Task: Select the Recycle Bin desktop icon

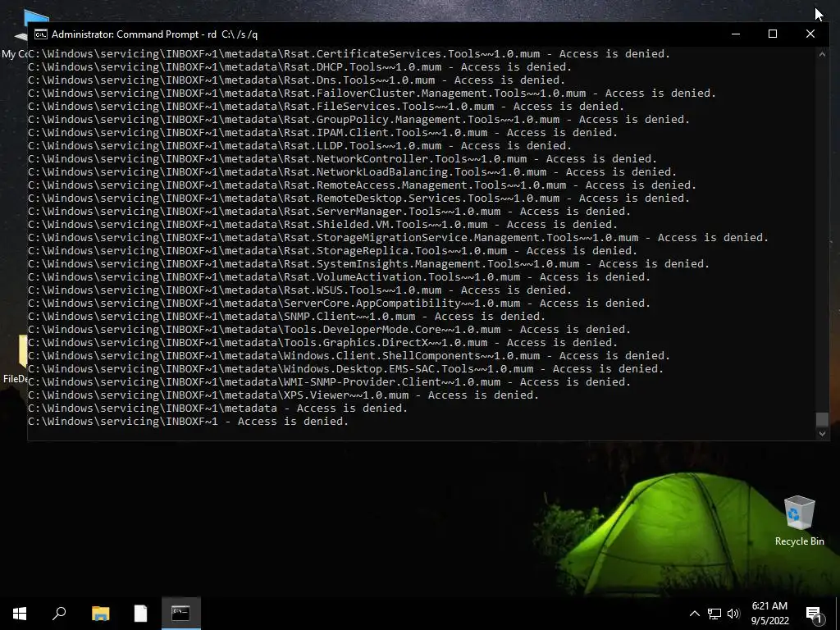Action: 799,521
